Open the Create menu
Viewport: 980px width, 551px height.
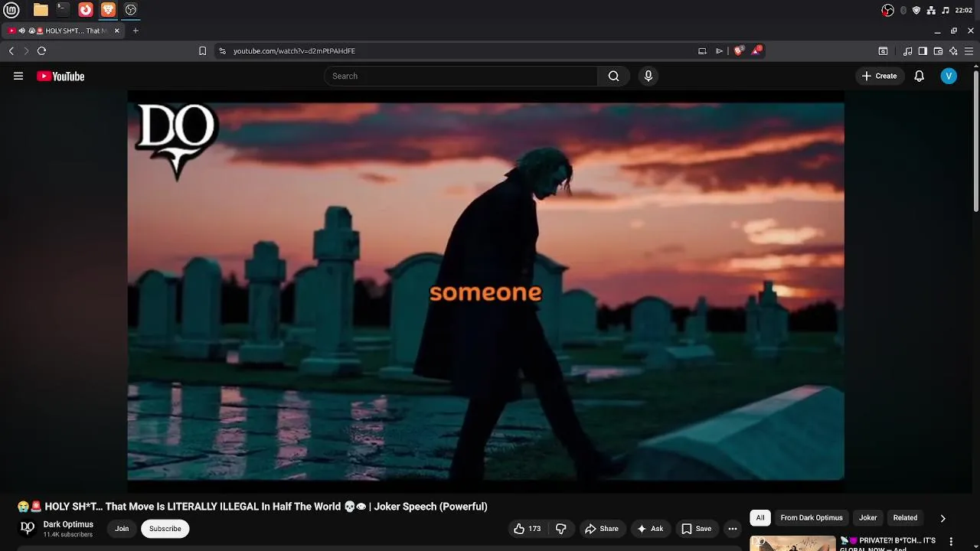click(879, 76)
